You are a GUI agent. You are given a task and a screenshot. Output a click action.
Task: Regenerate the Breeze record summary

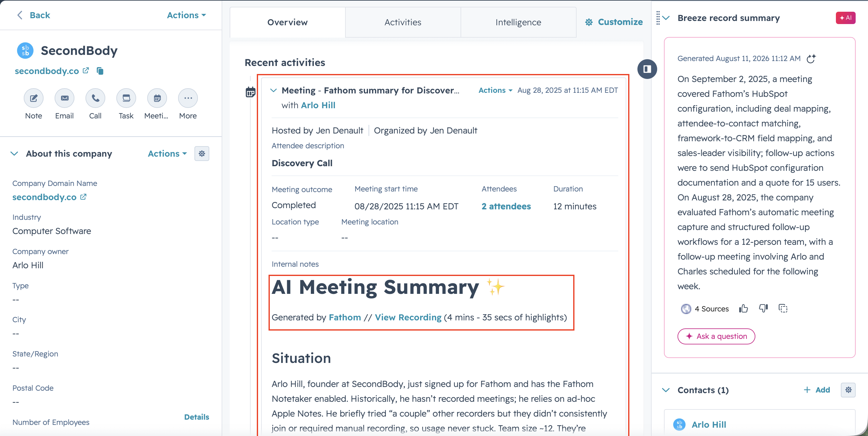811,59
